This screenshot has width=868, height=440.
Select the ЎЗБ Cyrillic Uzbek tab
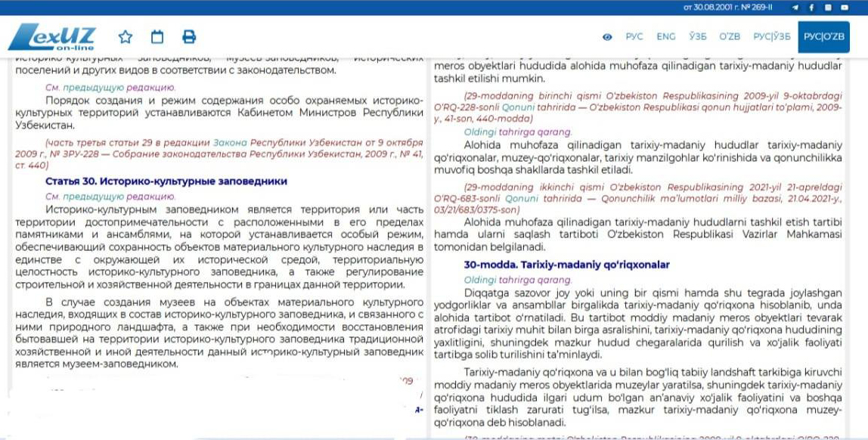tap(697, 37)
